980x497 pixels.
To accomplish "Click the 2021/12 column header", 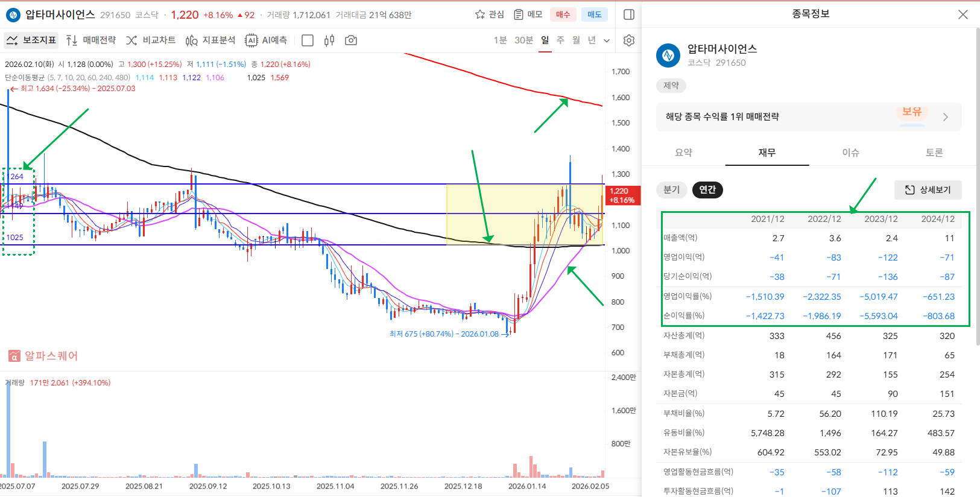I will pos(767,219).
